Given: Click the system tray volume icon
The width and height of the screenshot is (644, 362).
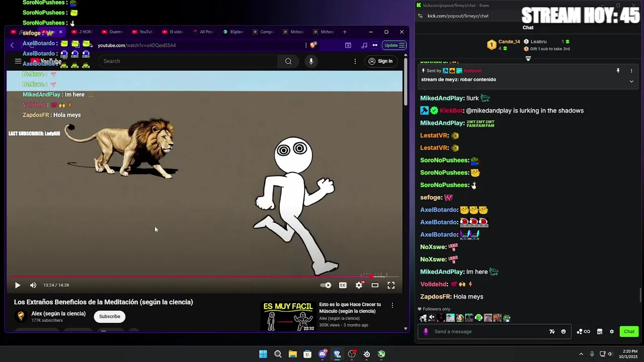Looking at the screenshot, I should click(610, 354).
